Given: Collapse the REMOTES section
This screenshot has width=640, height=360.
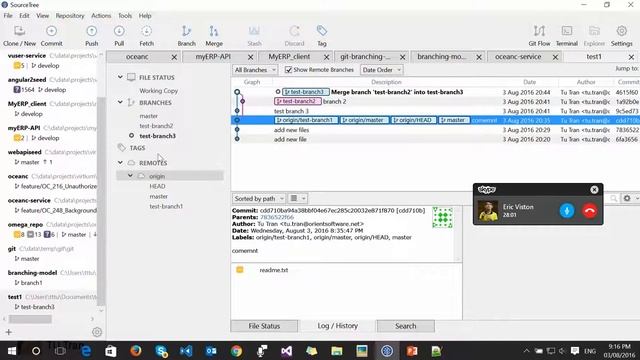Looking at the screenshot, I should coord(120,162).
